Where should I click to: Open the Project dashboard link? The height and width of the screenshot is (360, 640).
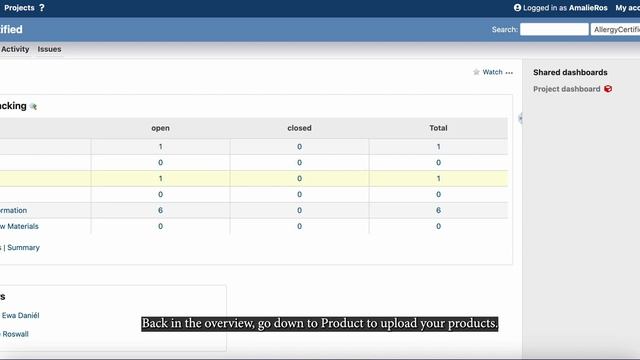pos(567,89)
